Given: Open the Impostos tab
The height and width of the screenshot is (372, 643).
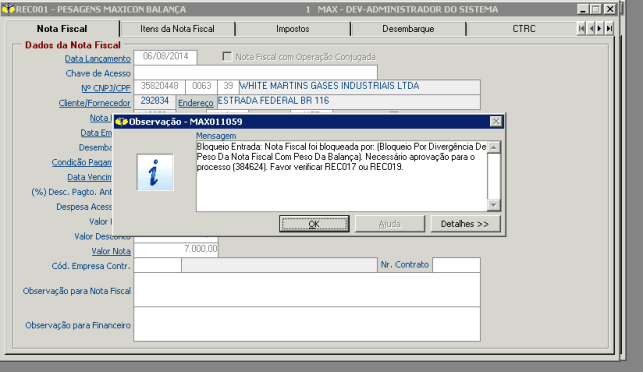Looking at the screenshot, I should tap(292, 29).
